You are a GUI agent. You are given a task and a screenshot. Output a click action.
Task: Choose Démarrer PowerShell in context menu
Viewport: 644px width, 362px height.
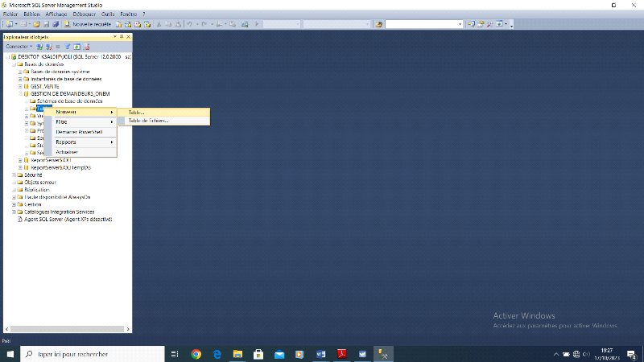(80, 132)
